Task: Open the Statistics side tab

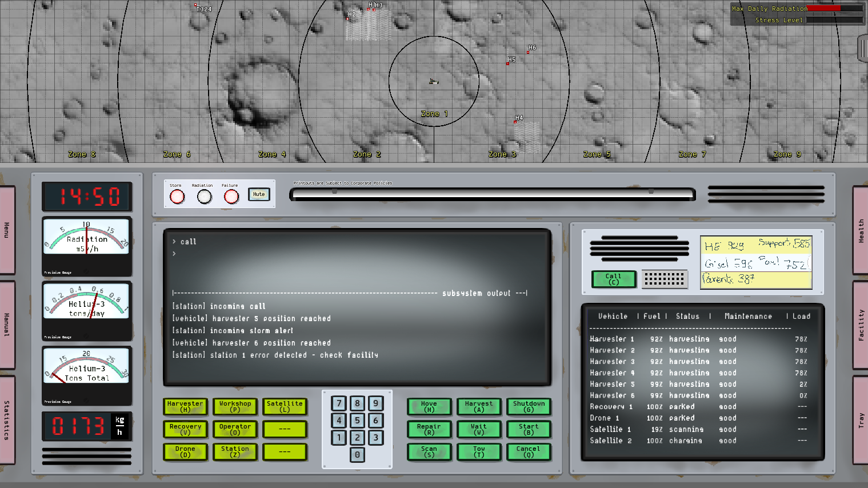Action: 7,420
